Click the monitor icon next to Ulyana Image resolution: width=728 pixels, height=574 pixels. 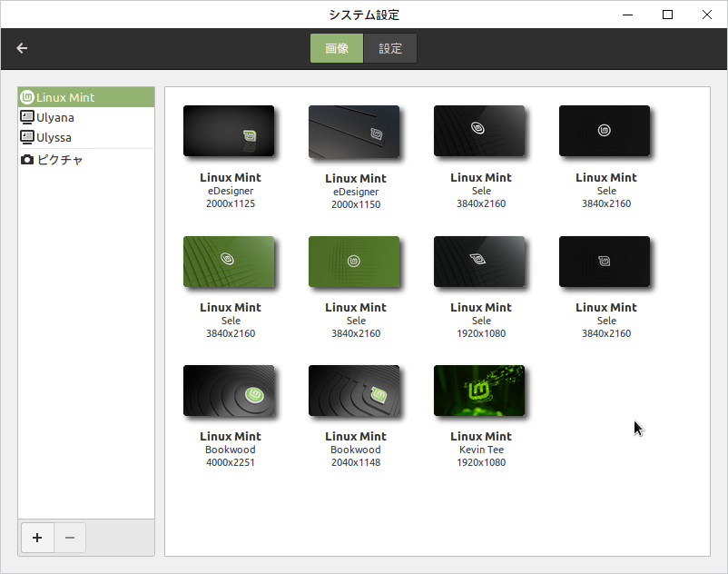pos(27,117)
